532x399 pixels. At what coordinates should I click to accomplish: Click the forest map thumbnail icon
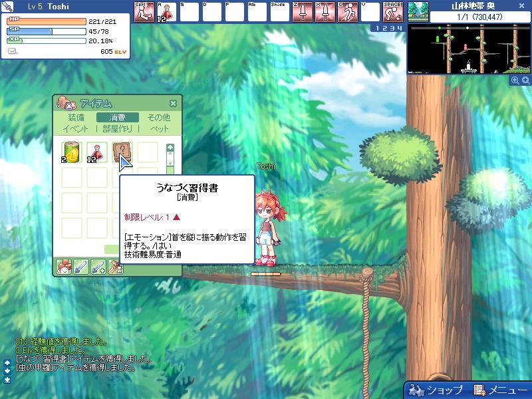[418, 12]
